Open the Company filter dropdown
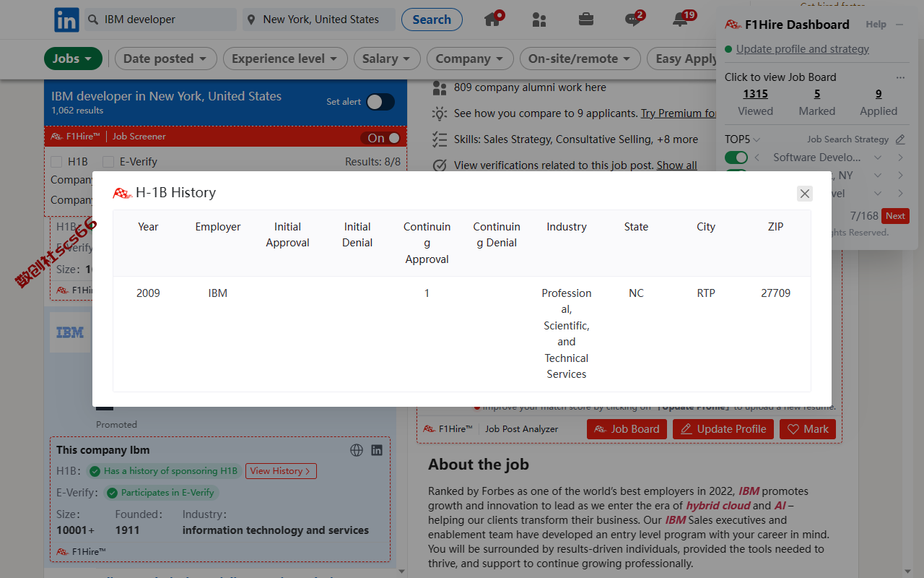This screenshot has height=578, width=924. point(470,59)
